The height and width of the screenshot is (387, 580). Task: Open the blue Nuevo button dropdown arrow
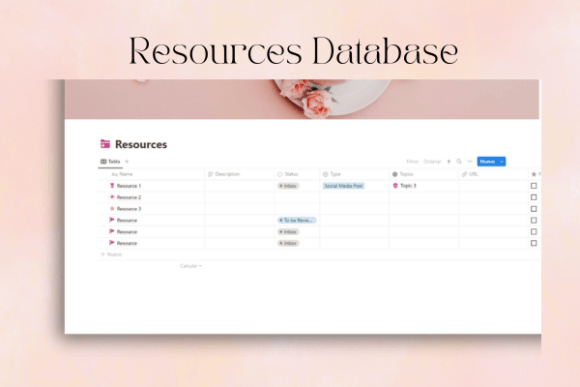point(502,162)
